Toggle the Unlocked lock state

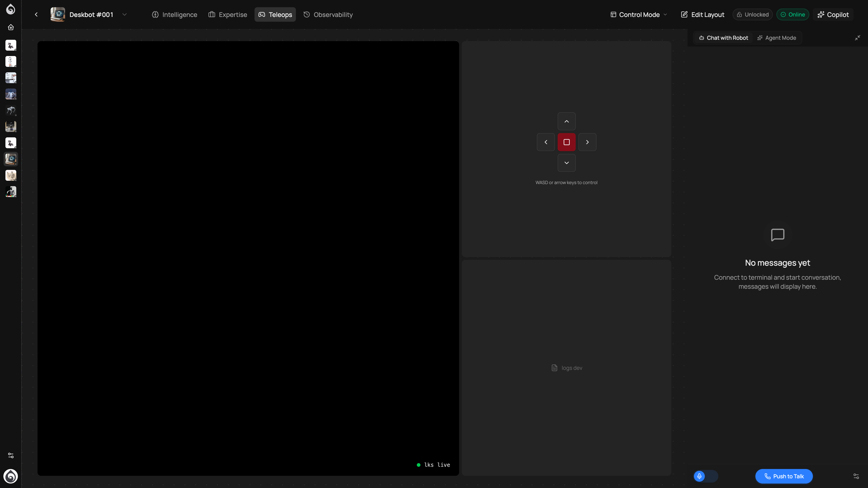[752, 14]
